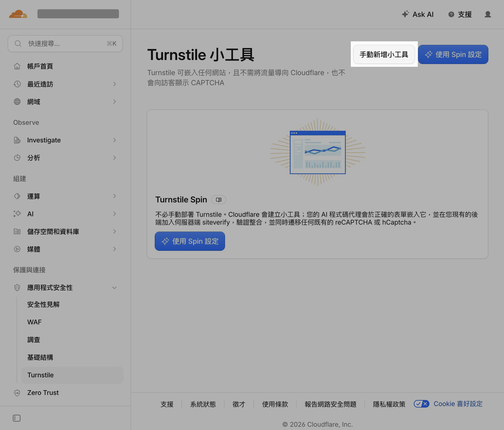The height and width of the screenshot is (430, 504).
Task: Click the AI sparkles sidebar icon
Action: (x=17, y=214)
